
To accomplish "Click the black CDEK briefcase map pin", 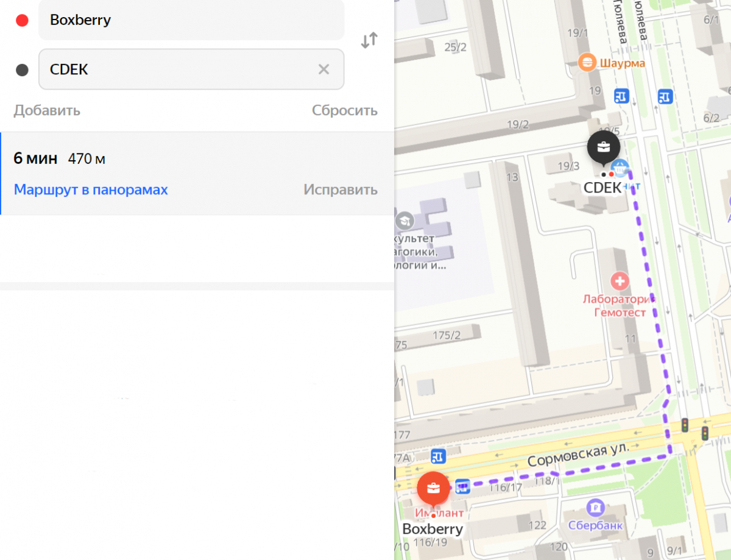I will point(604,147).
